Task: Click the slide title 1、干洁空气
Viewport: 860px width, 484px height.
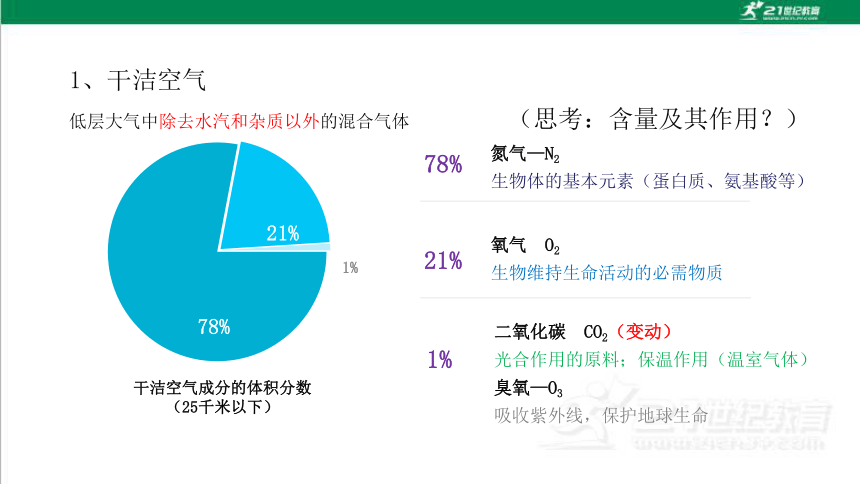Action: [x=138, y=80]
